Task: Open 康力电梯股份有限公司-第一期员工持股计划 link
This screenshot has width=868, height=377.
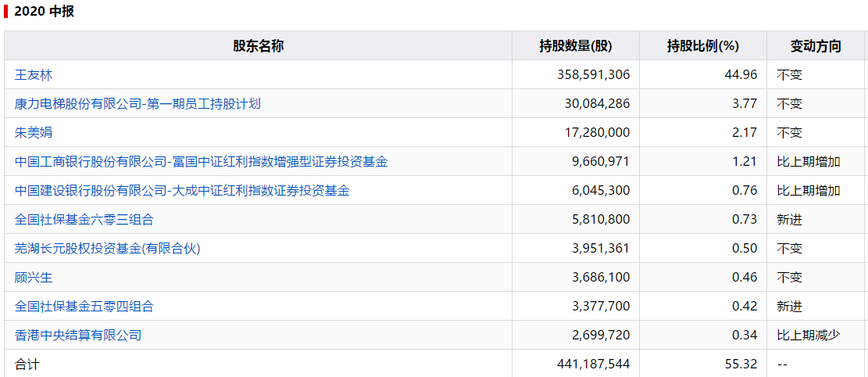Action: pos(138,104)
